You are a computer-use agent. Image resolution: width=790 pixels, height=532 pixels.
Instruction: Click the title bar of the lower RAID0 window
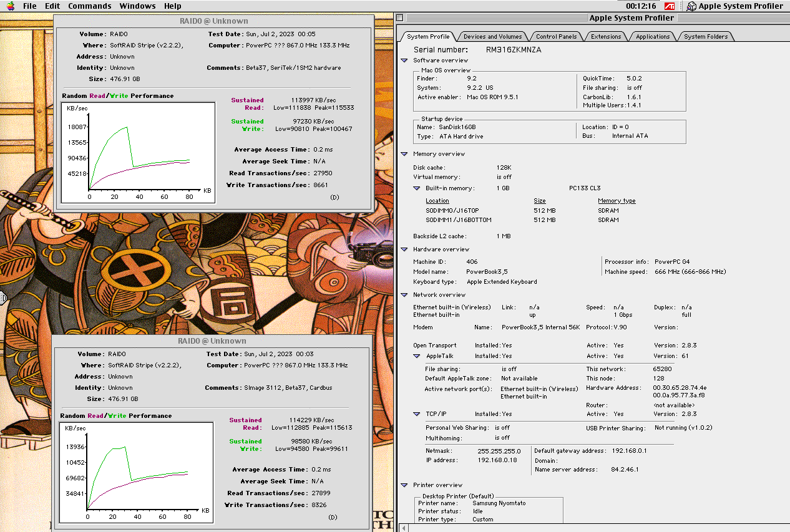point(212,341)
